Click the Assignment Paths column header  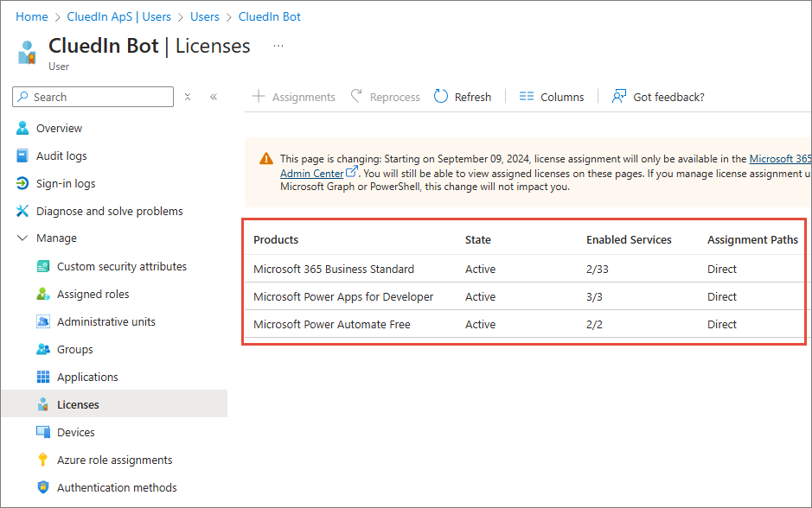point(752,239)
